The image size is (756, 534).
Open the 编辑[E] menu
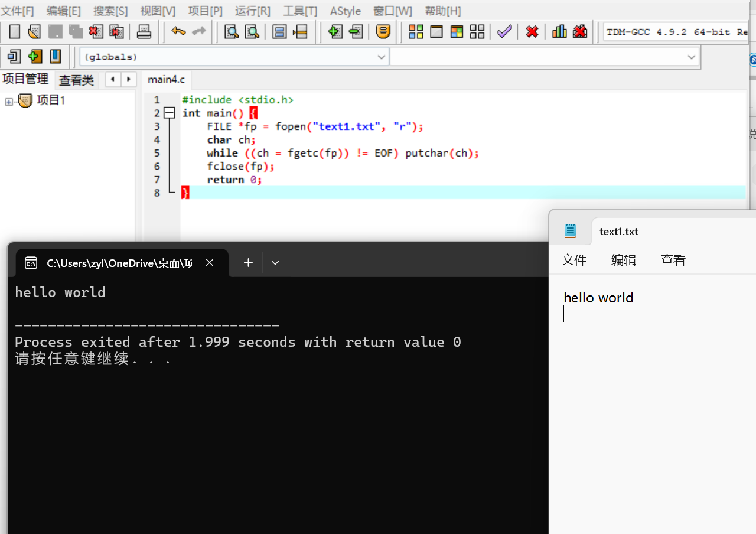tap(64, 11)
